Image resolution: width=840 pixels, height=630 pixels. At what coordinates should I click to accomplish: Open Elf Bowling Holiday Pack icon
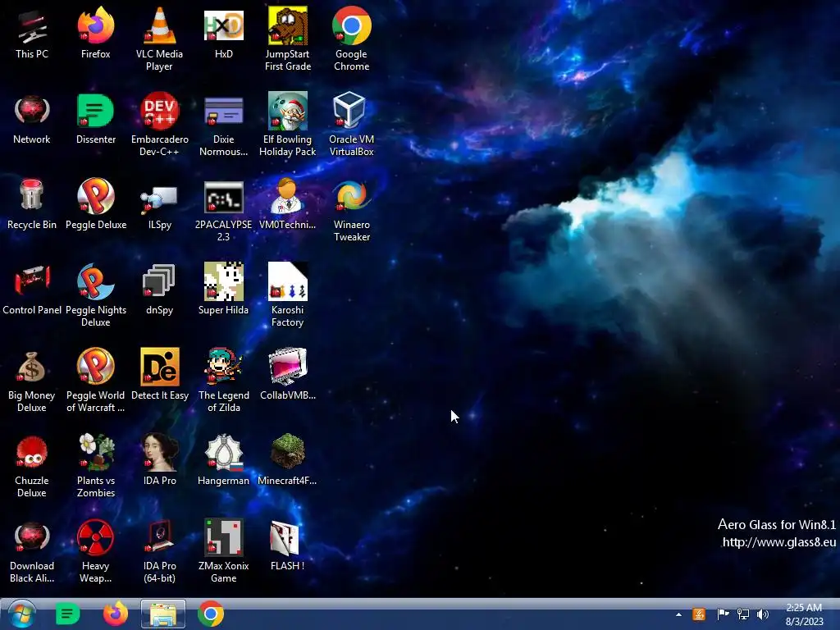pyautogui.click(x=288, y=125)
